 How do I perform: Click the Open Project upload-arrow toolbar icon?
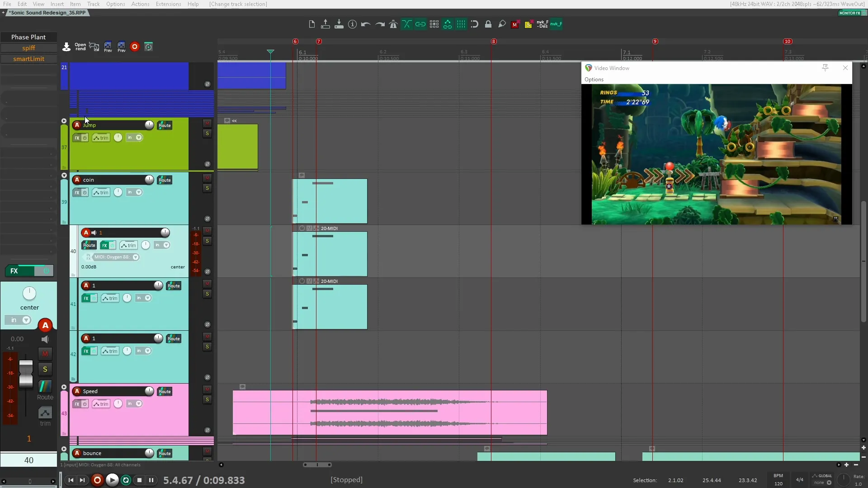click(325, 24)
